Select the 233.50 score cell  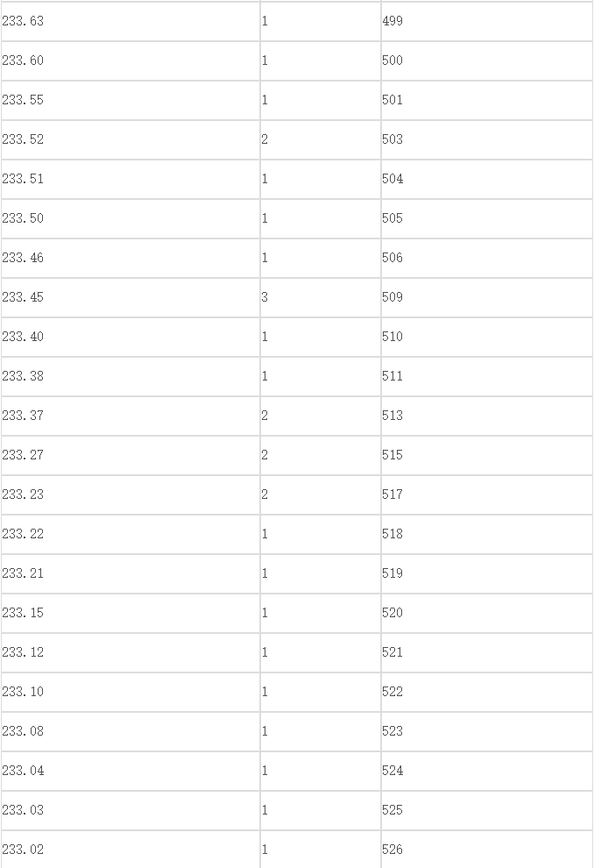coord(131,218)
